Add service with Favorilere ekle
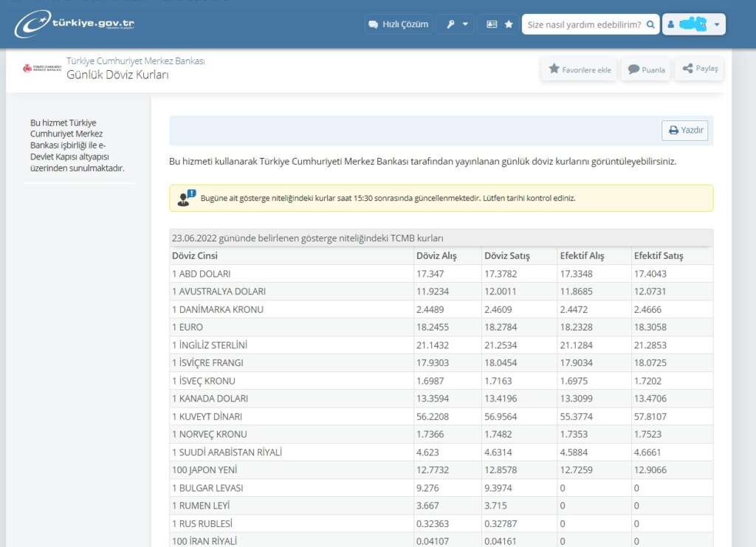756x547 pixels. 580,69
